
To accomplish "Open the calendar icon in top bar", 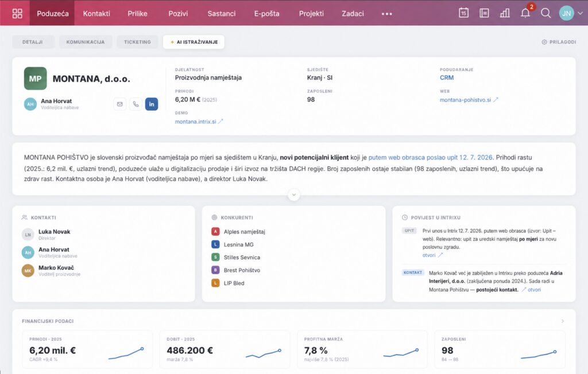I will (463, 13).
